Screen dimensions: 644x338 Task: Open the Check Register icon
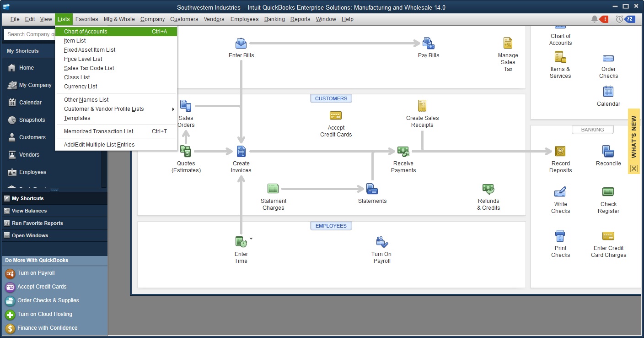[608, 191]
